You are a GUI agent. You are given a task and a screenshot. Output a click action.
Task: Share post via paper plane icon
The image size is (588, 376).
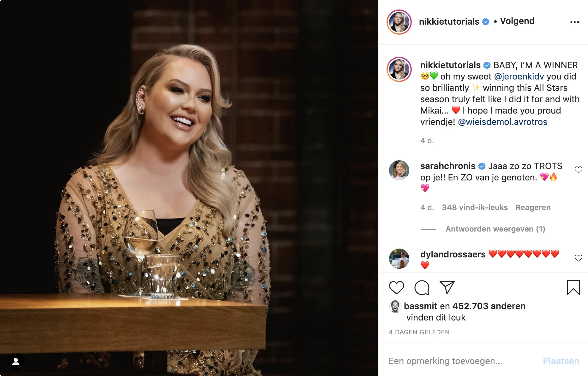pyautogui.click(x=447, y=287)
